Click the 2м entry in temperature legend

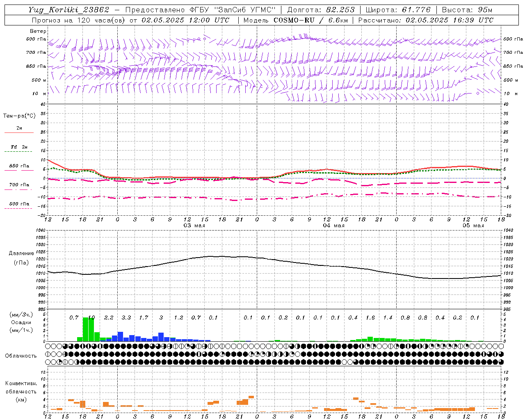(x=19, y=128)
